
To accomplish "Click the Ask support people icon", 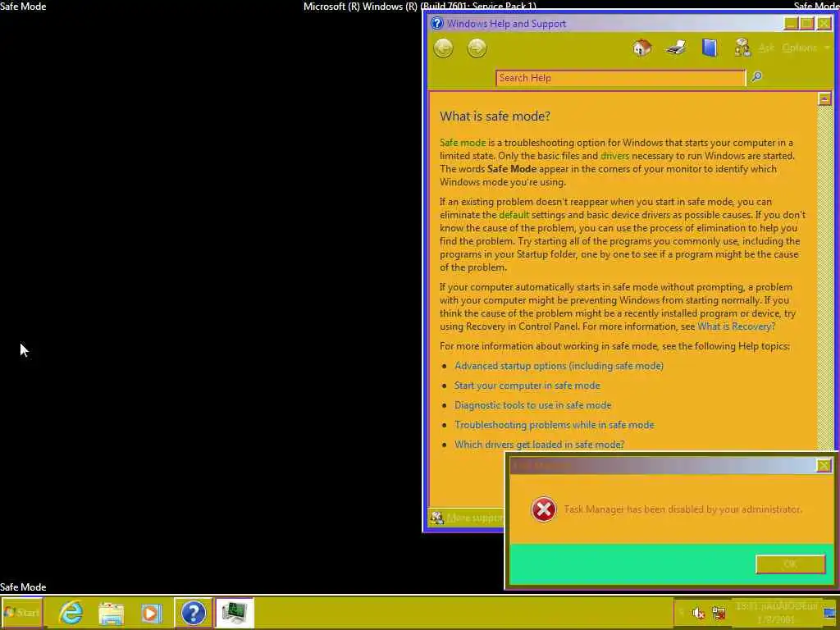I will tap(742, 48).
